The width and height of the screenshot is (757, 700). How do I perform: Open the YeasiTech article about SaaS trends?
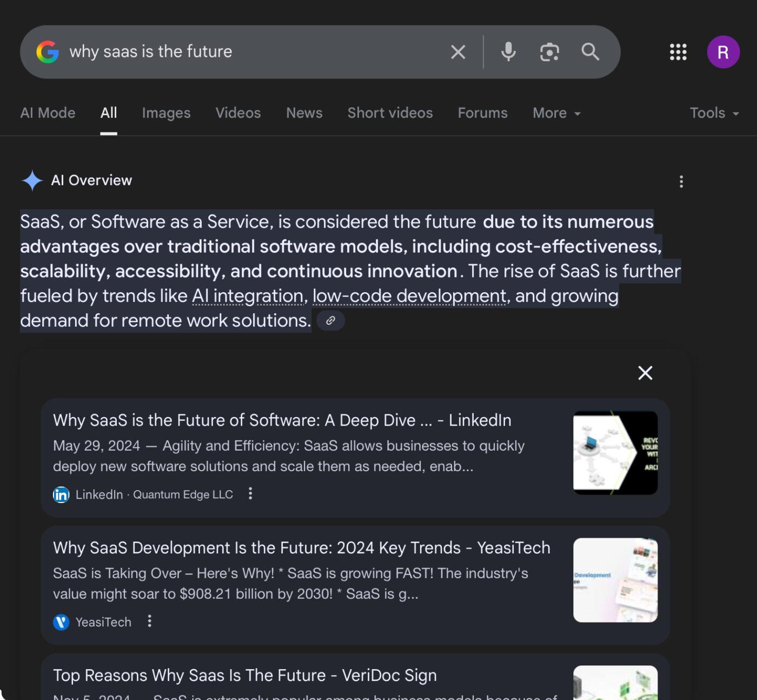point(301,547)
